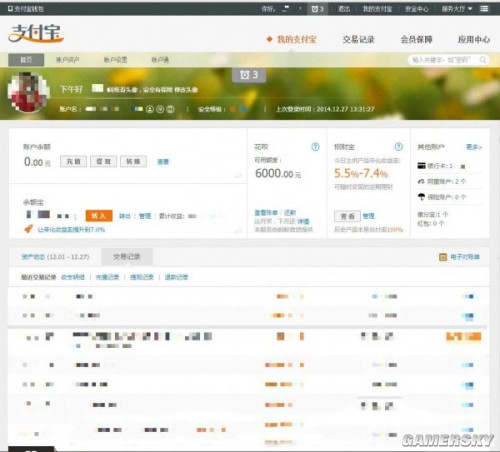Click the 转出 link under 余额宝
Viewport: 500px width, 452px height.
click(x=125, y=216)
